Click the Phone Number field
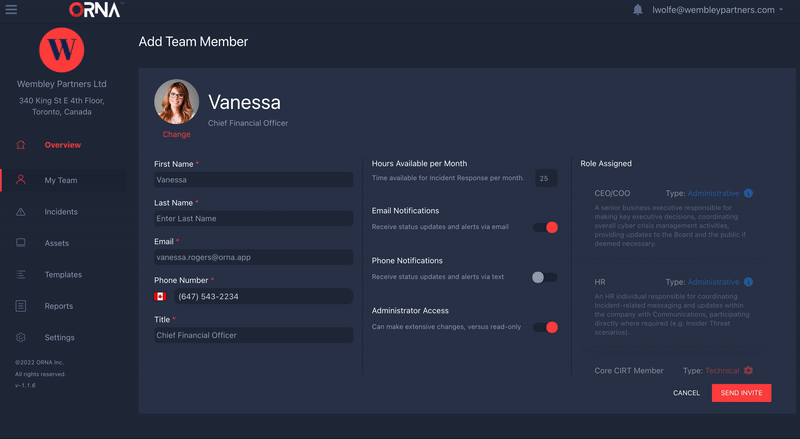The height and width of the screenshot is (439, 800). tap(263, 297)
